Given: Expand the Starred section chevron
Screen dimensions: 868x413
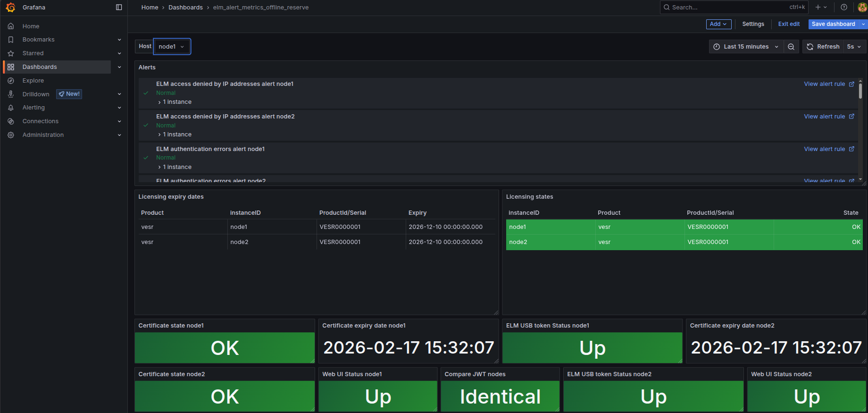Looking at the screenshot, I should pos(119,53).
